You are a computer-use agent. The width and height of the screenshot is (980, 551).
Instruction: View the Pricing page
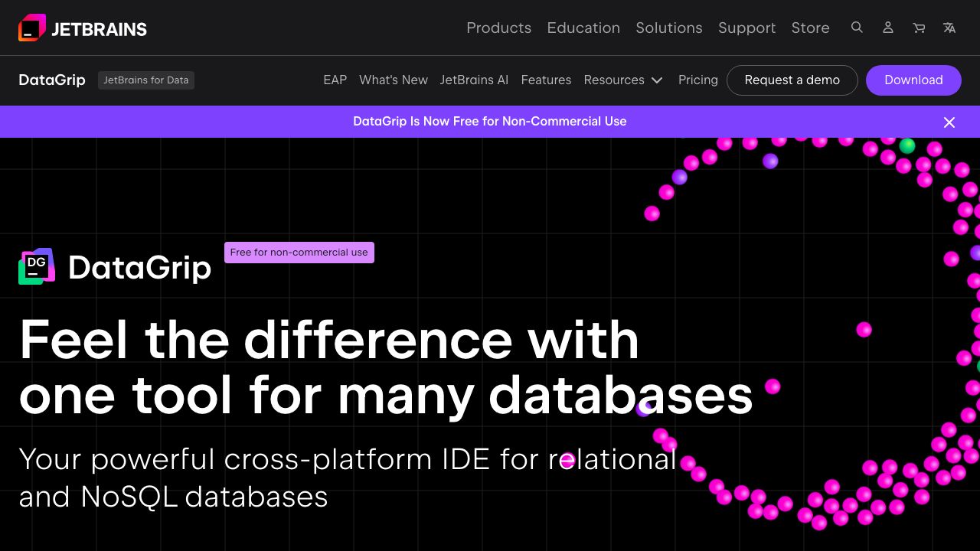click(698, 80)
